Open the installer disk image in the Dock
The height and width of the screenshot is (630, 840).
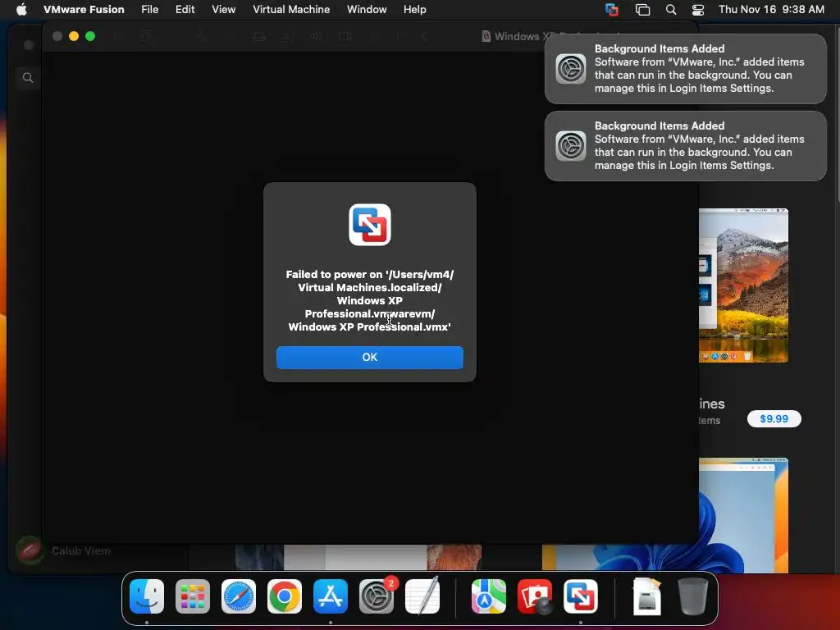646,596
